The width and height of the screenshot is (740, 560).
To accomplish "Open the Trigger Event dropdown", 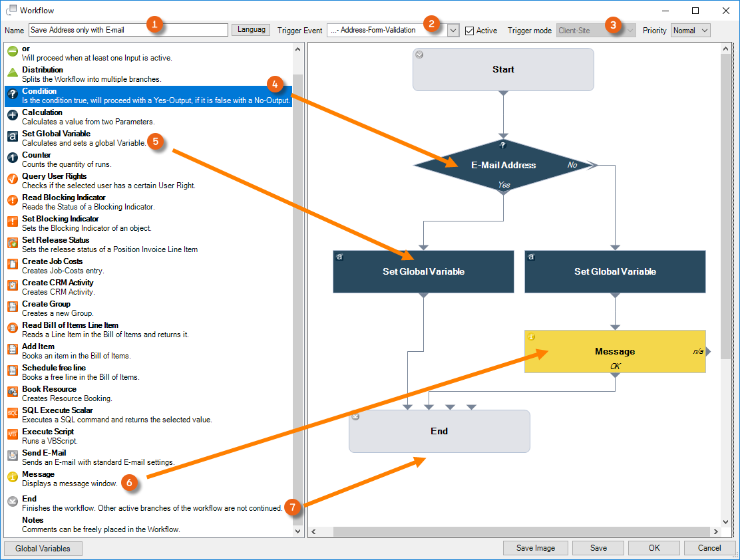I will tap(453, 31).
